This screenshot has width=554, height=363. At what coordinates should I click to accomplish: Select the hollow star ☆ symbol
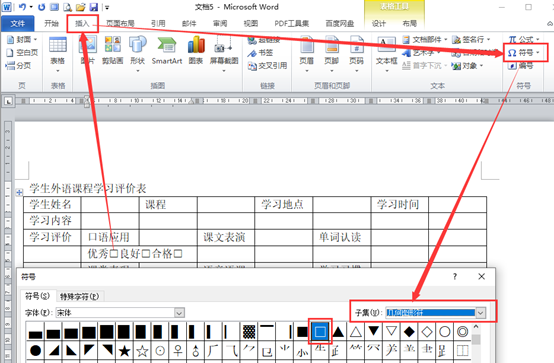click(142, 351)
